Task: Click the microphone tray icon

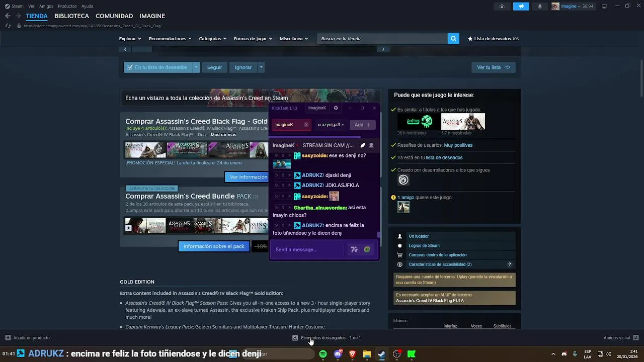Action: tap(575, 354)
